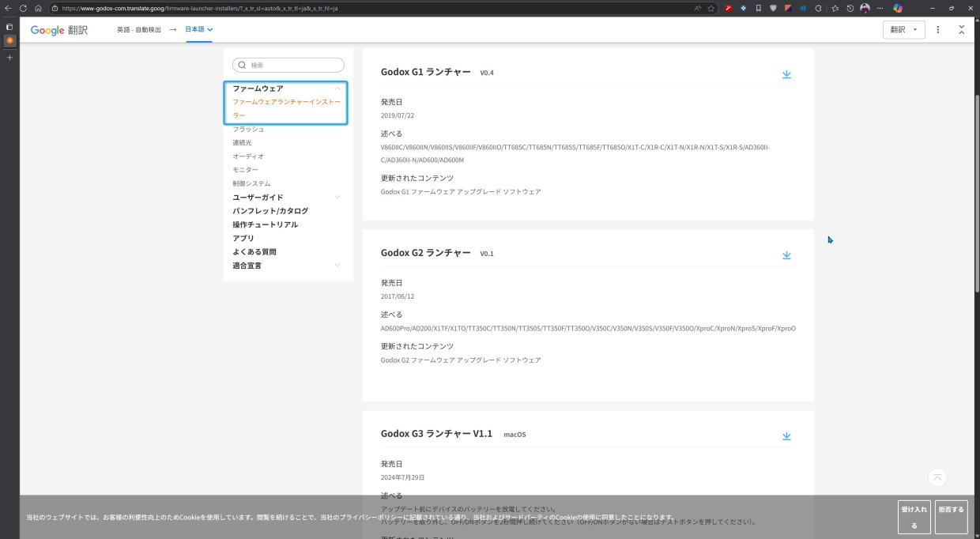
Task: Expand the 適合宣言 section
Action: pyautogui.click(x=337, y=266)
